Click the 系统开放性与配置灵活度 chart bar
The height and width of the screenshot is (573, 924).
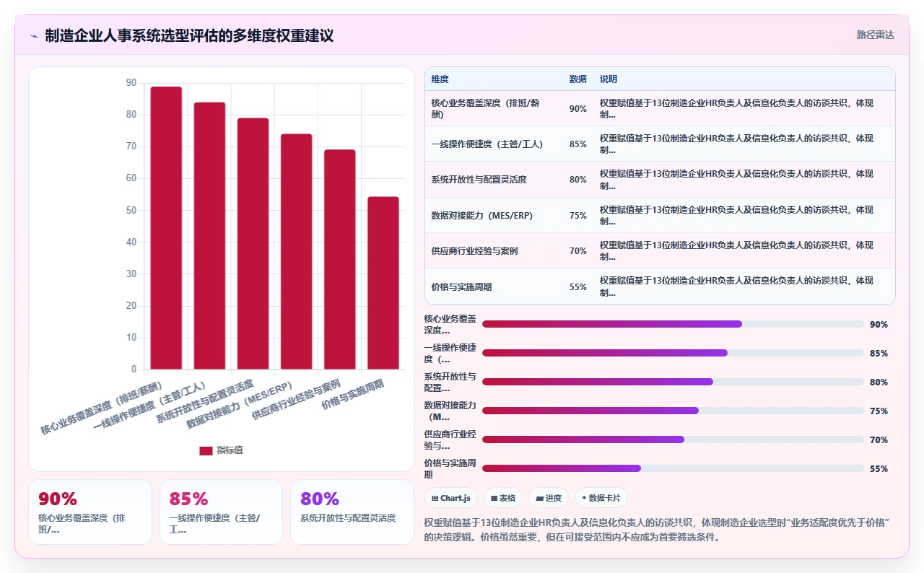tap(253, 244)
